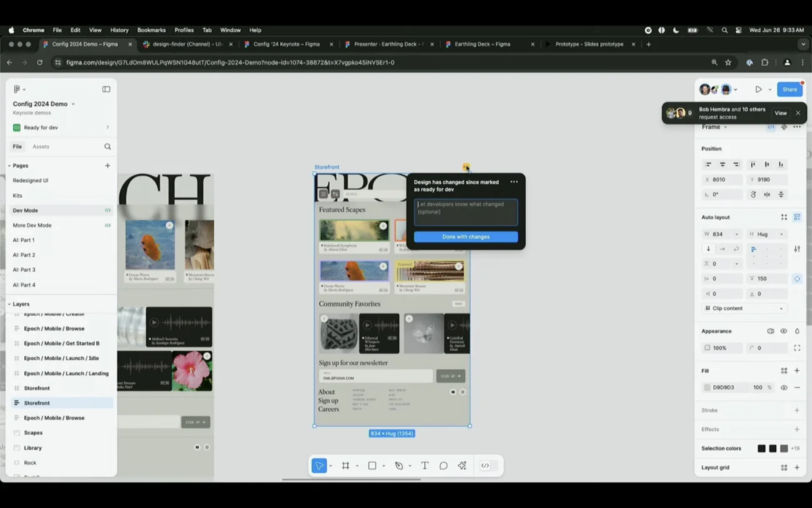Switch to the Assets tab
This screenshot has height=508, width=812.
[41, 146]
